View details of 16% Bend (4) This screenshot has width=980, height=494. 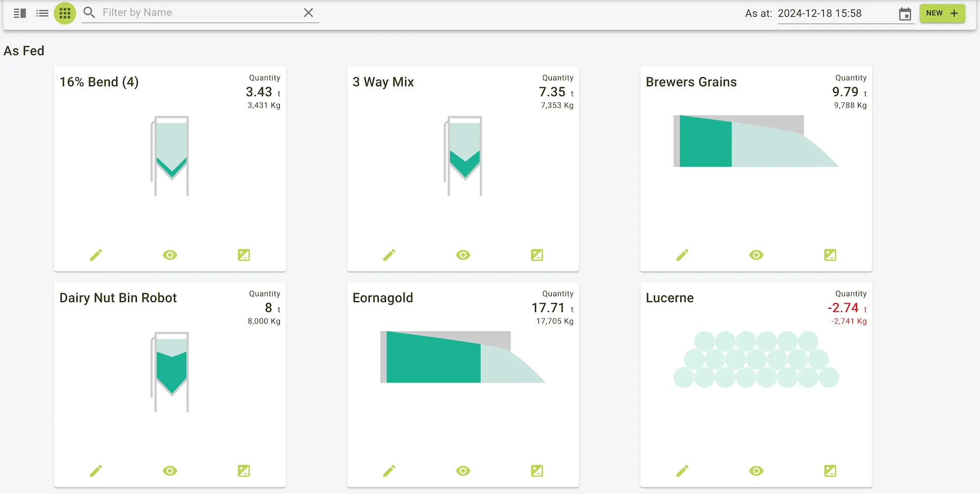coord(170,255)
